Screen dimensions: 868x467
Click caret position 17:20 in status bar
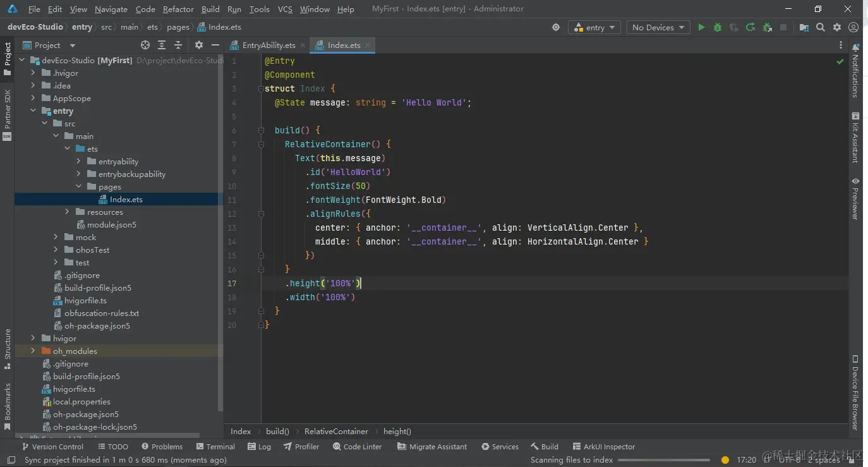click(747, 460)
